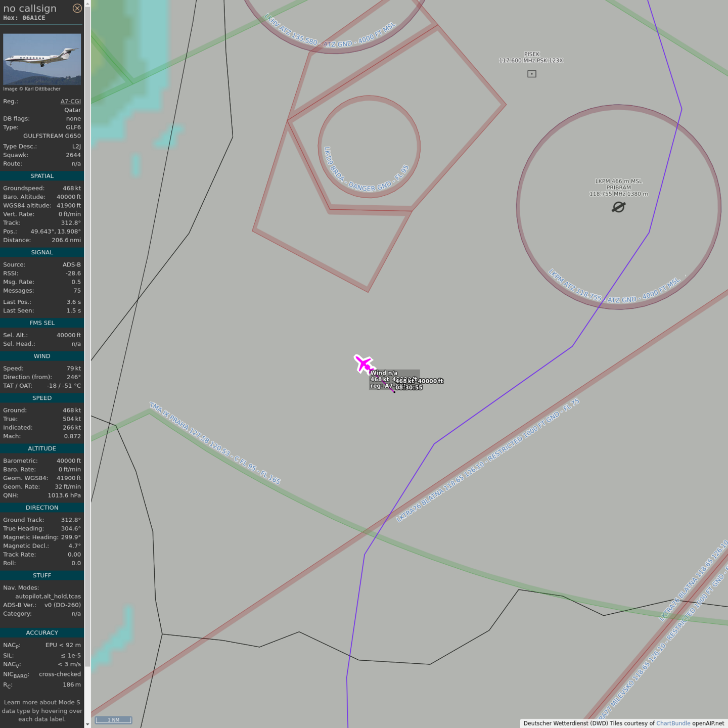
Task: Click the TMA IX PRAHA airspace label
Action: point(214,442)
